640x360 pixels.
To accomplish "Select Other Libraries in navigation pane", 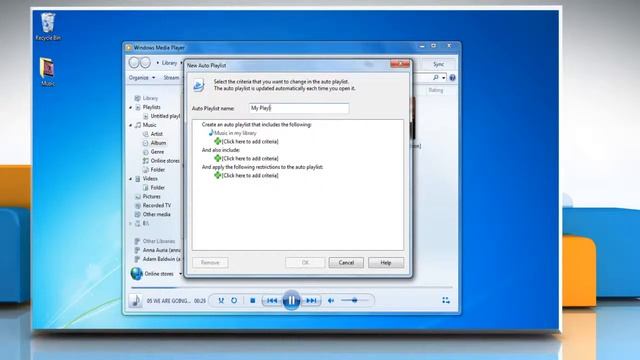I will tap(159, 241).
